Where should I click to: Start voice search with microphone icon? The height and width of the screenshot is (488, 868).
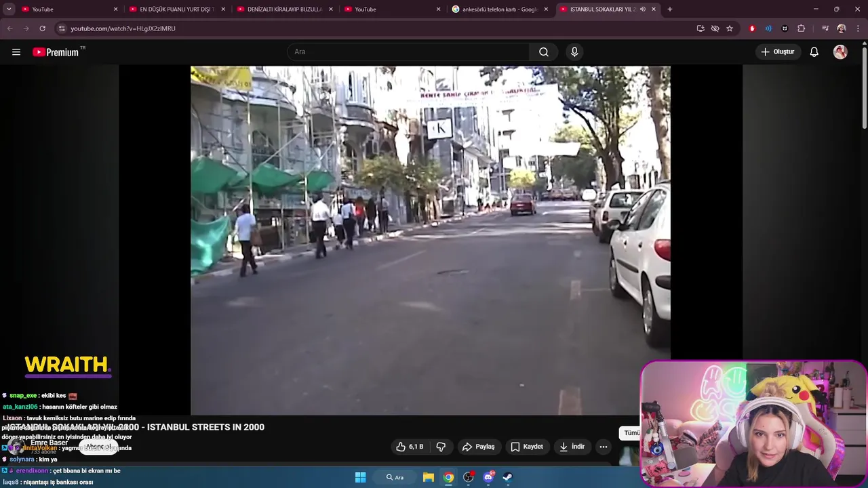click(x=574, y=52)
